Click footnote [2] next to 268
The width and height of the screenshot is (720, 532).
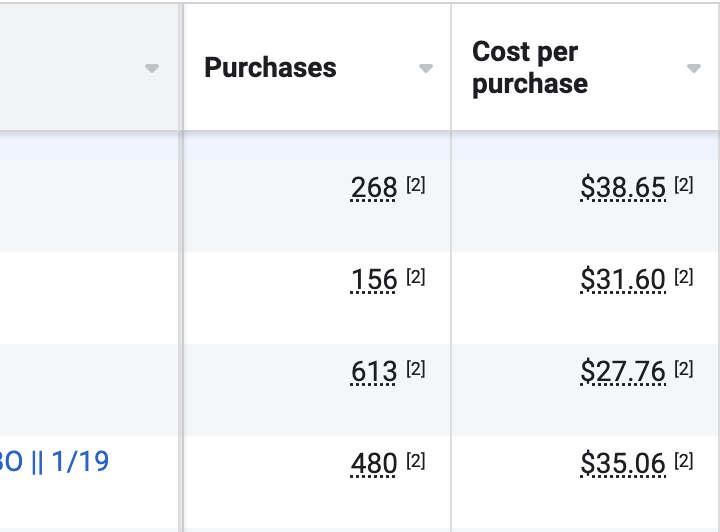coord(416,185)
